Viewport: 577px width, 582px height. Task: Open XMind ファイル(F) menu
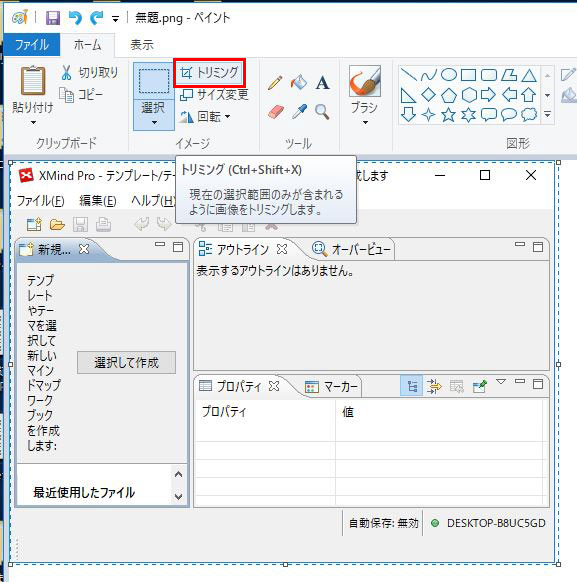click(40, 201)
